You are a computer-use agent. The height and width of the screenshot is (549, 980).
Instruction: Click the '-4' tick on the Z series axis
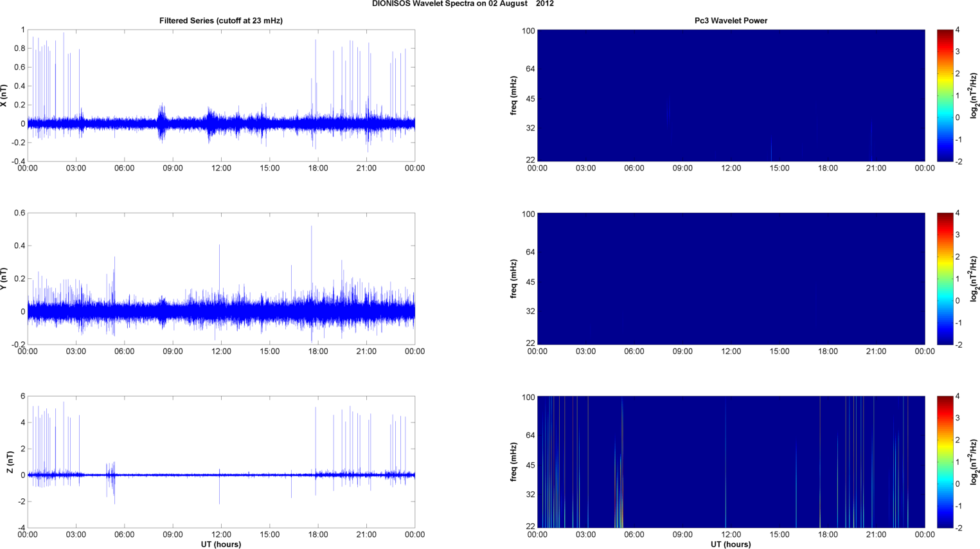click(21, 528)
